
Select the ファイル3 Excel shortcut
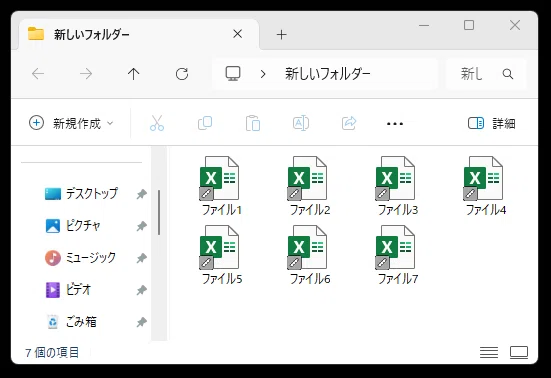pos(397,186)
